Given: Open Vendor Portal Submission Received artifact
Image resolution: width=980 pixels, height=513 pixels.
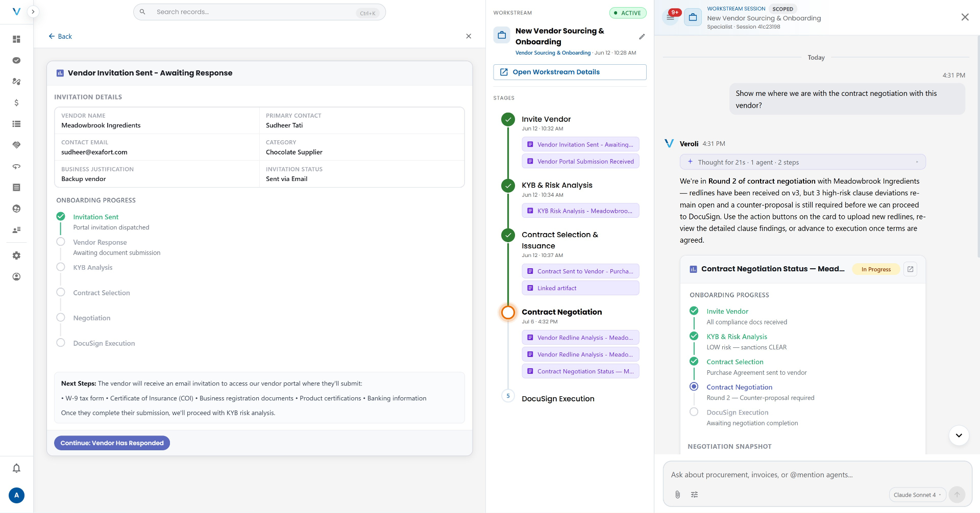Looking at the screenshot, I should tap(580, 162).
